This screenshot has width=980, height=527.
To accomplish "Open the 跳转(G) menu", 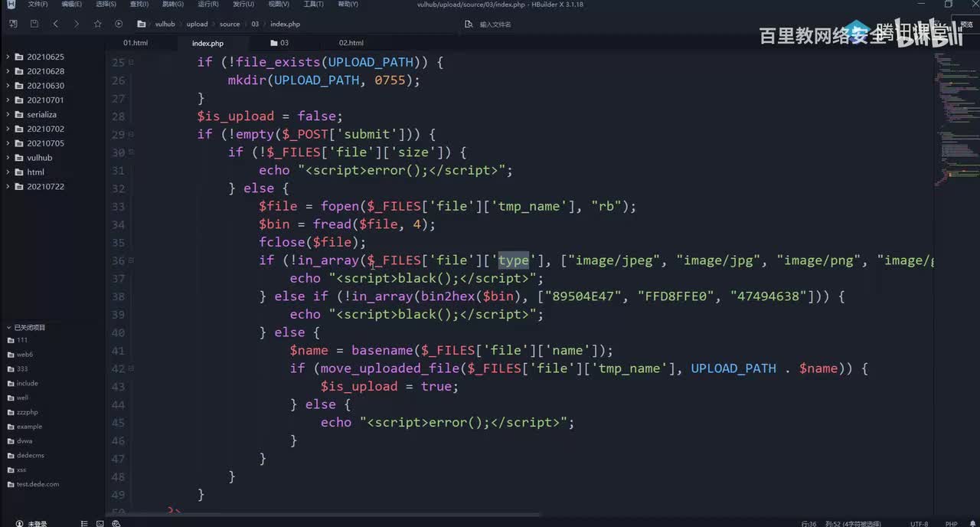I will (173, 4).
